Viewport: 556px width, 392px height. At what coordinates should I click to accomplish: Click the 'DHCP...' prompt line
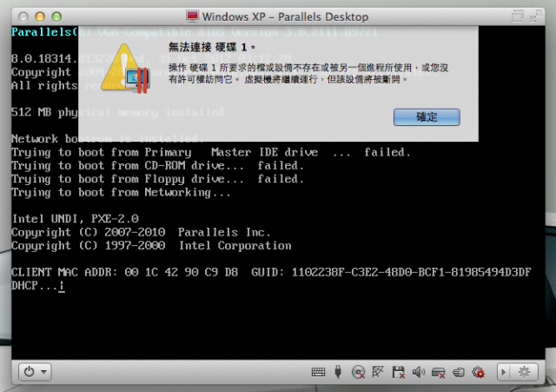[x=38, y=286]
